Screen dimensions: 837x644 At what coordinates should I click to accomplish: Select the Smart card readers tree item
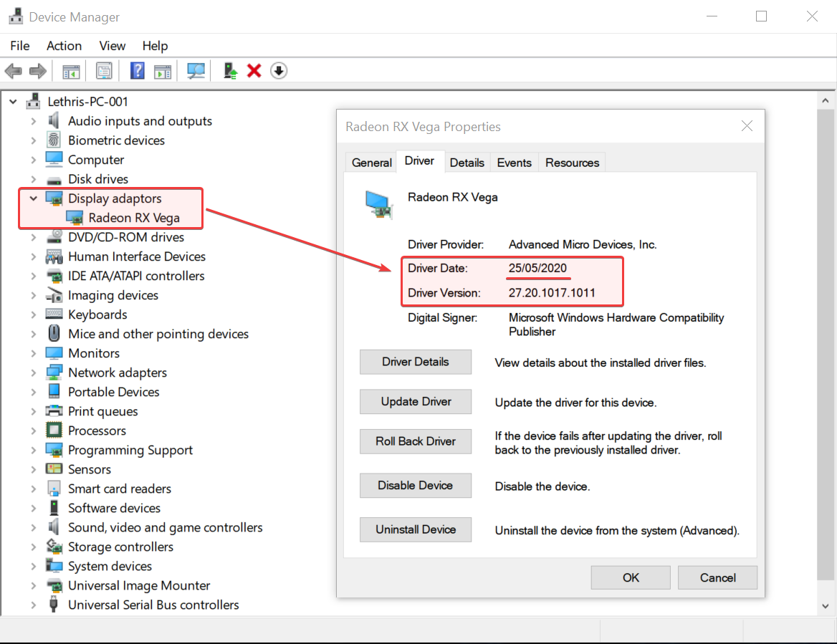pos(120,489)
